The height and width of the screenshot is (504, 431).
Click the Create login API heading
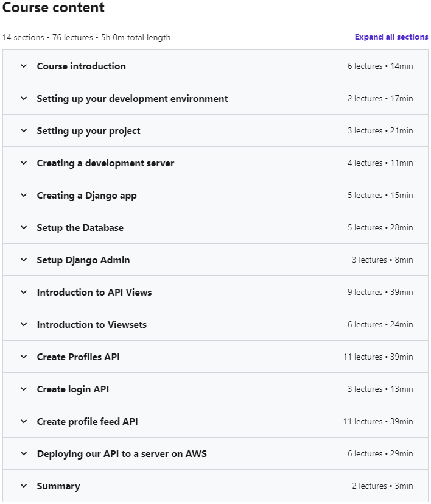73,389
